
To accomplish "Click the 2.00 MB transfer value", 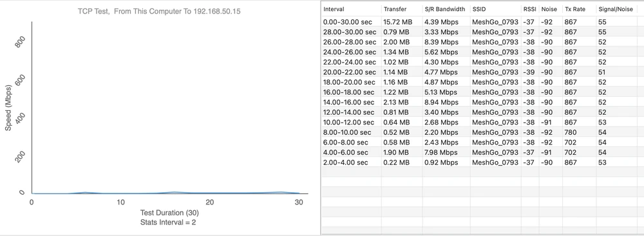I will coord(396,42).
